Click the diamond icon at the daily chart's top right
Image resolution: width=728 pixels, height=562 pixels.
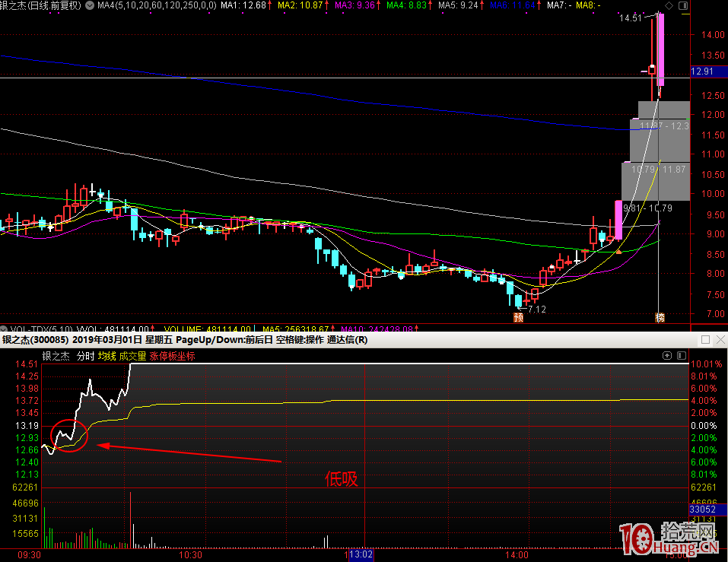click(x=669, y=5)
